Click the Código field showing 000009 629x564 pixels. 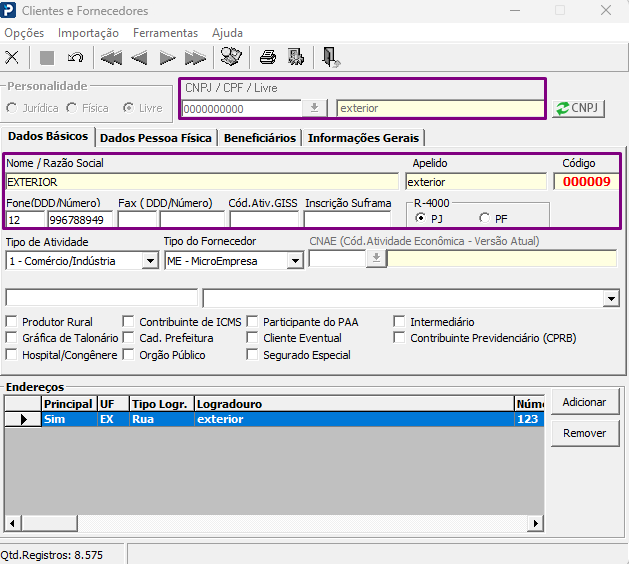tap(586, 182)
